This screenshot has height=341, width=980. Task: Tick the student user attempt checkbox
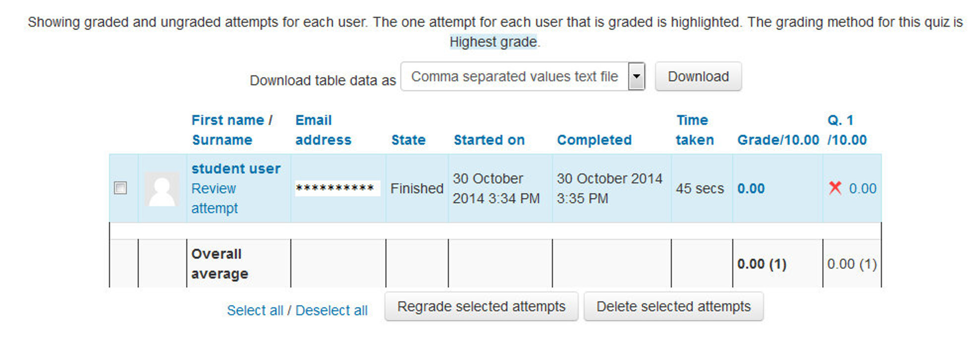click(120, 188)
